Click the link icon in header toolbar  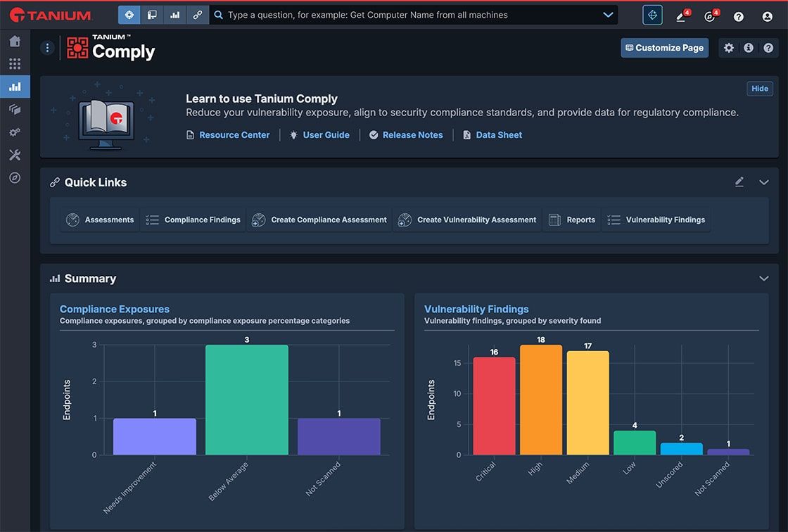[197, 15]
